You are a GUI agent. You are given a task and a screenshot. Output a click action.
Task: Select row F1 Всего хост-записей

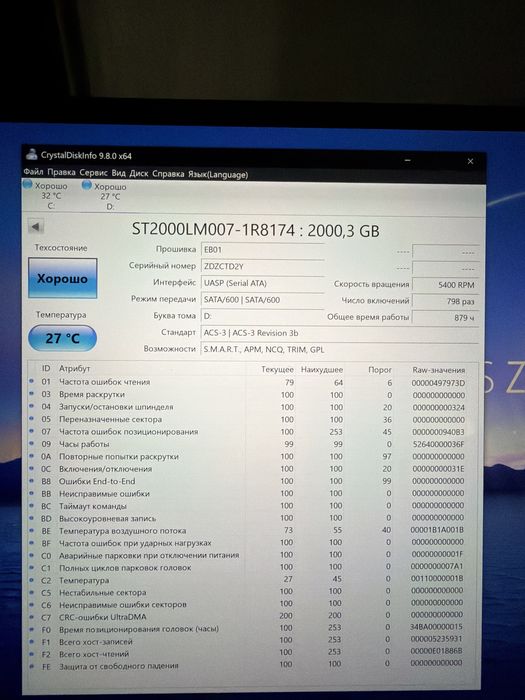coord(252,641)
